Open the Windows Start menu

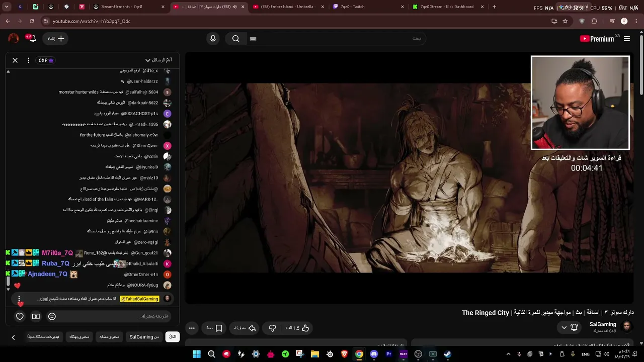click(x=197, y=354)
